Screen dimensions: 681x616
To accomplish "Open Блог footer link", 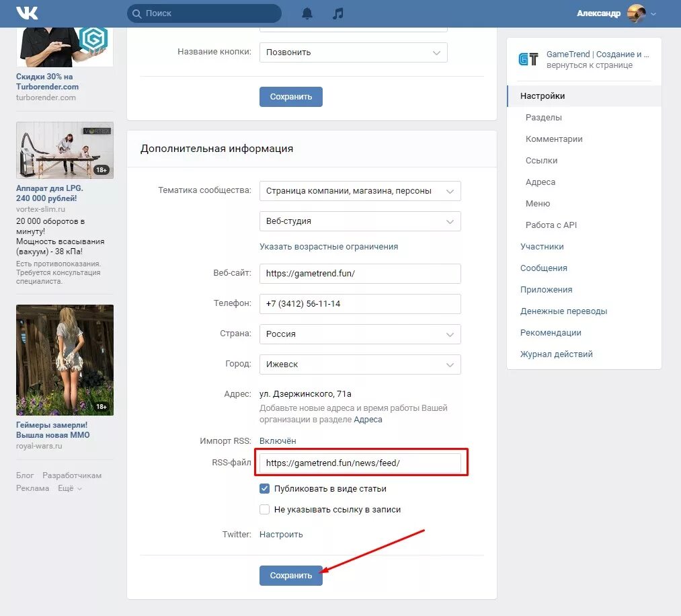I will [x=25, y=475].
